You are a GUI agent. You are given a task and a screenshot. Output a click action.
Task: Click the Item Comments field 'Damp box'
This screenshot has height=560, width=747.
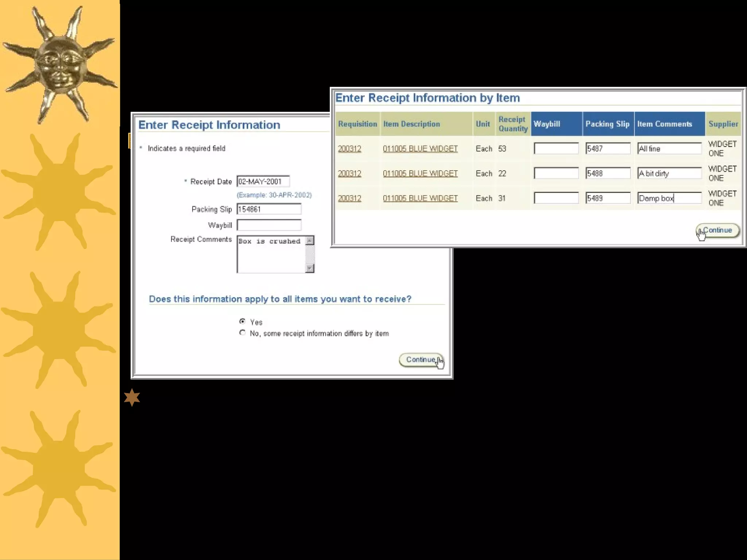669,198
